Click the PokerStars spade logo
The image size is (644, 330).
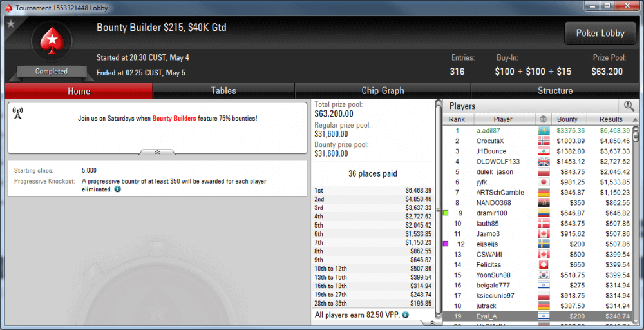coord(52,41)
